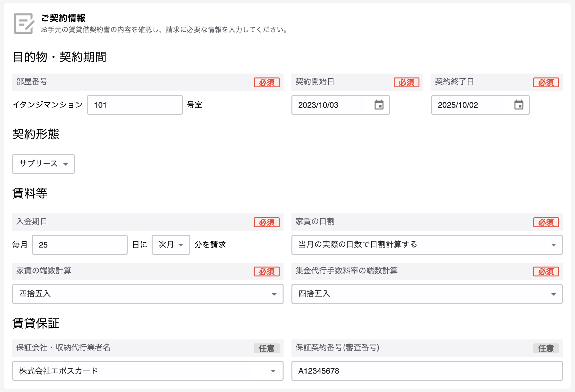Click the 賃料等 section heading
The width and height of the screenshot is (575, 392).
pyautogui.click(x=30, y=193)
